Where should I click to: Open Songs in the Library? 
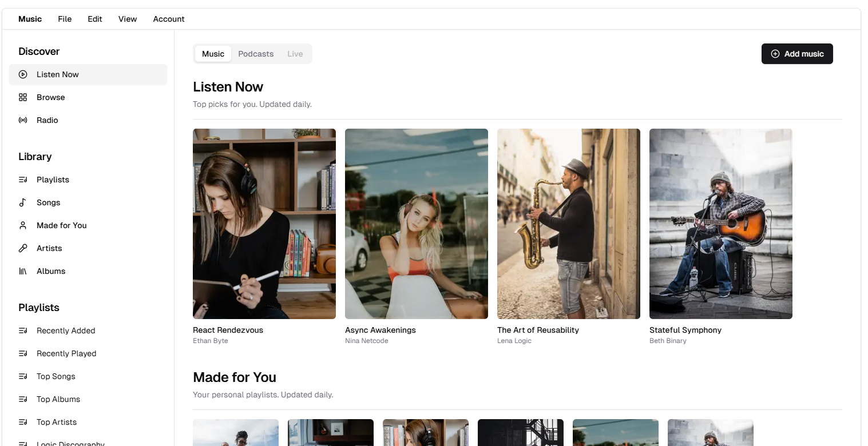[x=88, y=202]
